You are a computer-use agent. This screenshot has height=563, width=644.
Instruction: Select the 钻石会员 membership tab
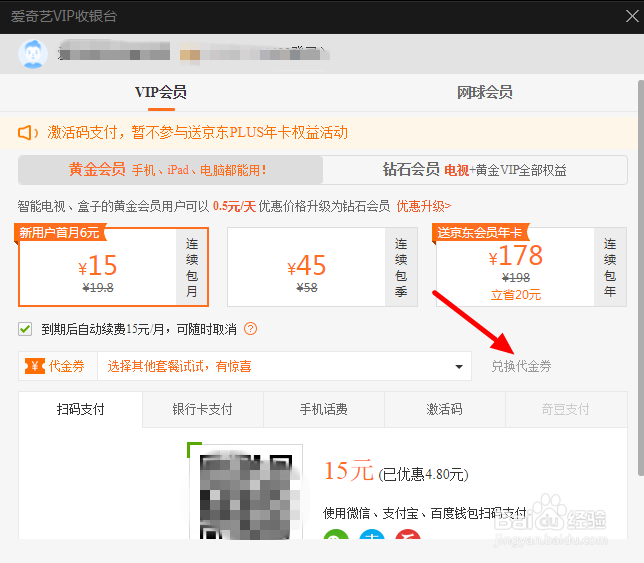coord(475,170)
